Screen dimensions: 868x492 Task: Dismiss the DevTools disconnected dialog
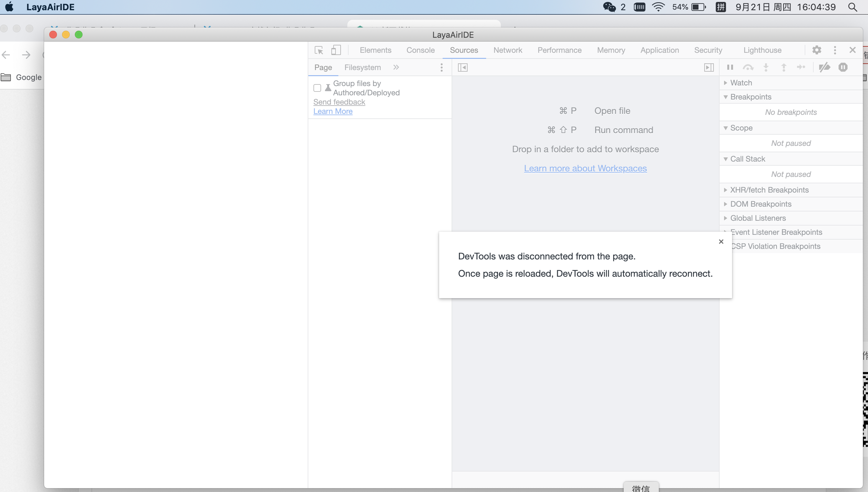721,242
